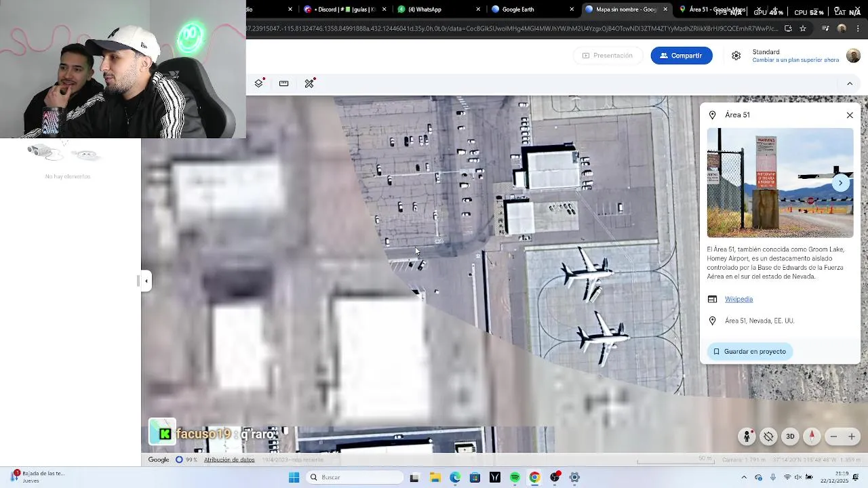Open Spotify from the taskbar
The image size is (868, 488).
tap(515, 477)
